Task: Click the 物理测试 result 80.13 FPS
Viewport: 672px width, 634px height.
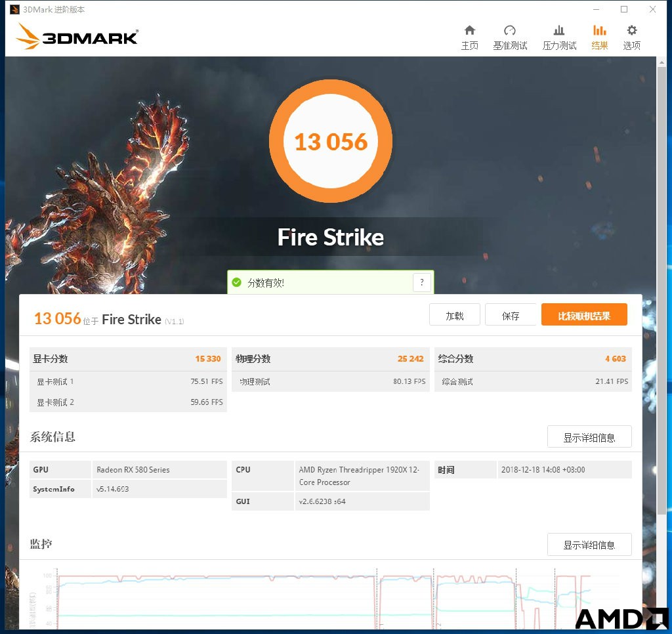Action: coord(409,381)
